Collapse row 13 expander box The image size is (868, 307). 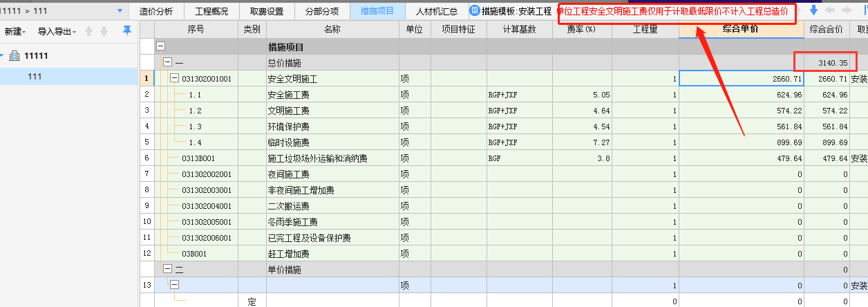[x=174, y=285]
